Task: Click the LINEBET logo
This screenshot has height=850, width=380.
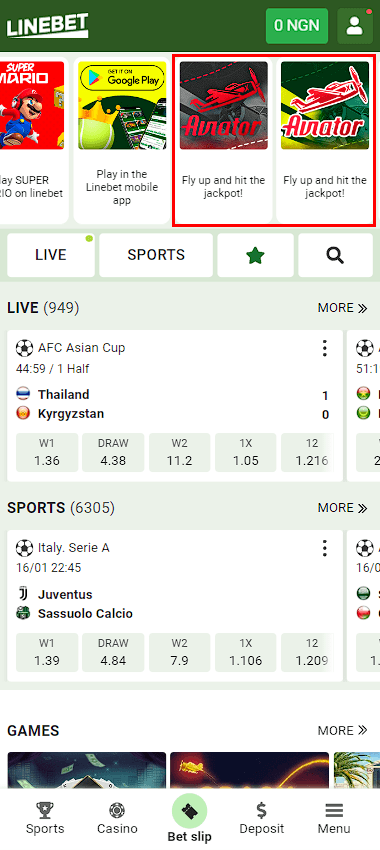Action: [x=48, y=25]
